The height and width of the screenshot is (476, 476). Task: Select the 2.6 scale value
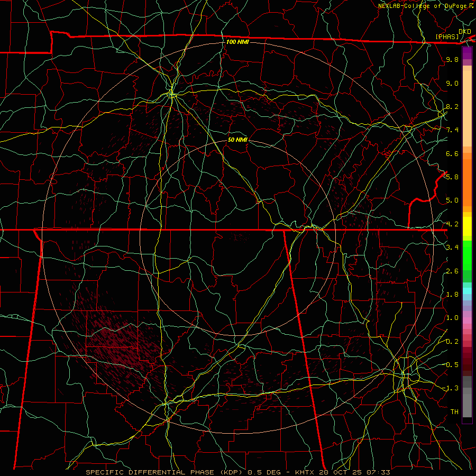(452, 271)
